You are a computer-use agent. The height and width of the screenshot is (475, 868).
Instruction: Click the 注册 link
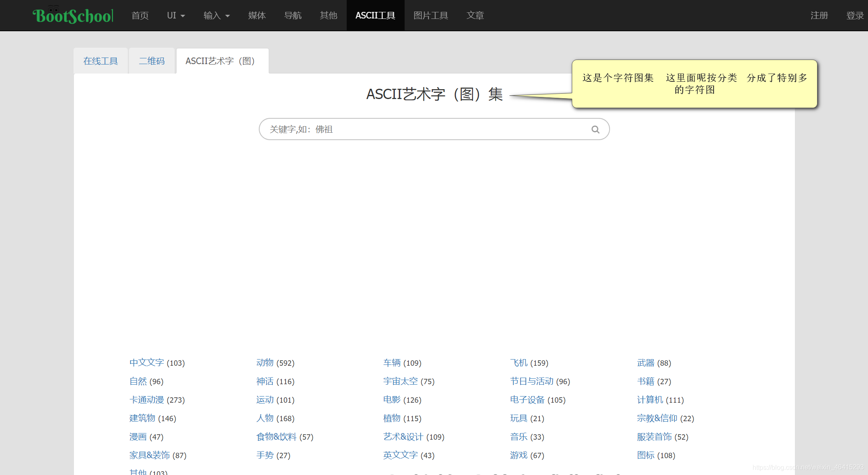coord(819,15)
